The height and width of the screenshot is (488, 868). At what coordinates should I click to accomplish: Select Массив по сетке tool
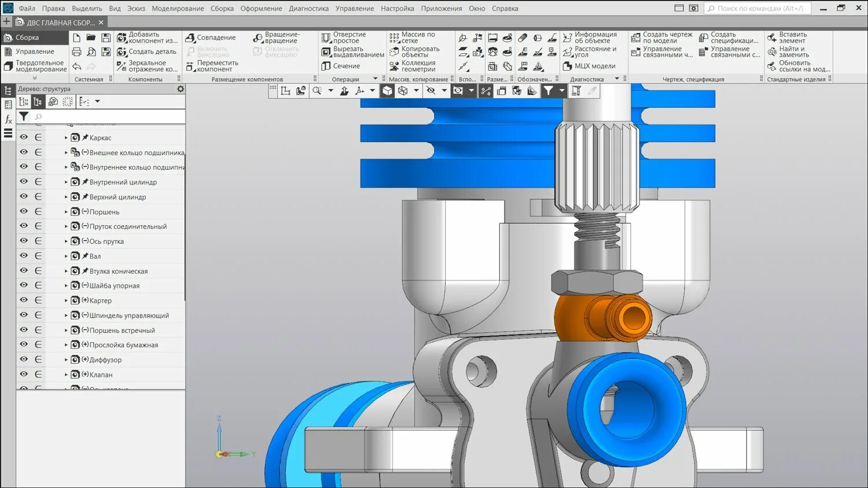[412, 38]
